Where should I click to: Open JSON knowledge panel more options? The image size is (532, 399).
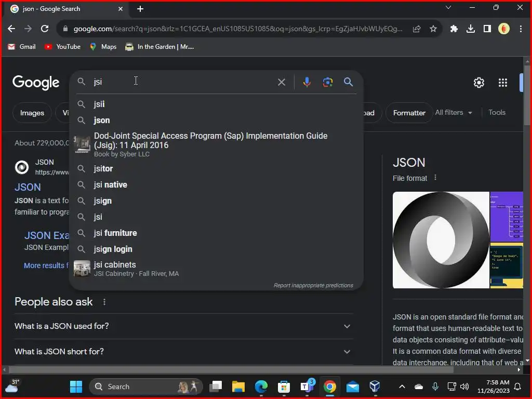[435, 178]
